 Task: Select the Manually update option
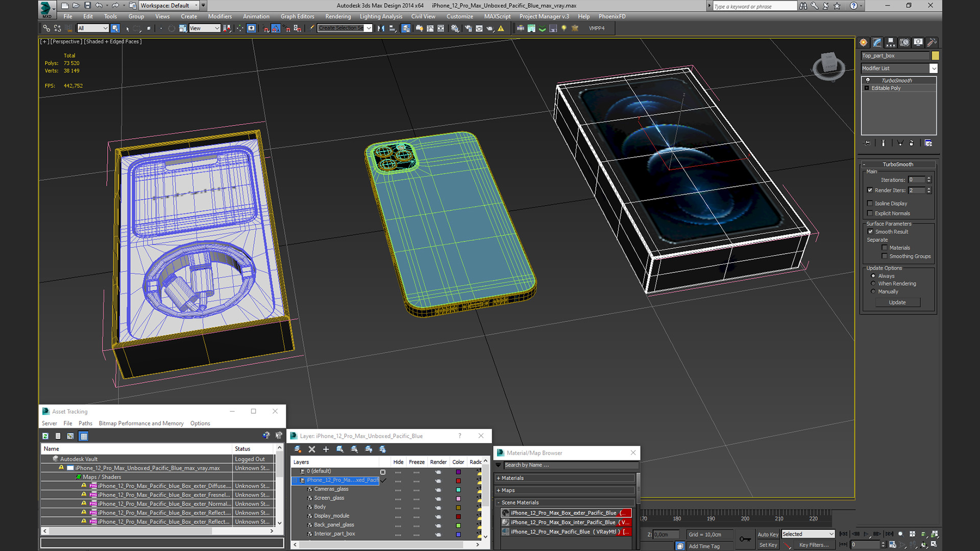(x=873, y=292)
